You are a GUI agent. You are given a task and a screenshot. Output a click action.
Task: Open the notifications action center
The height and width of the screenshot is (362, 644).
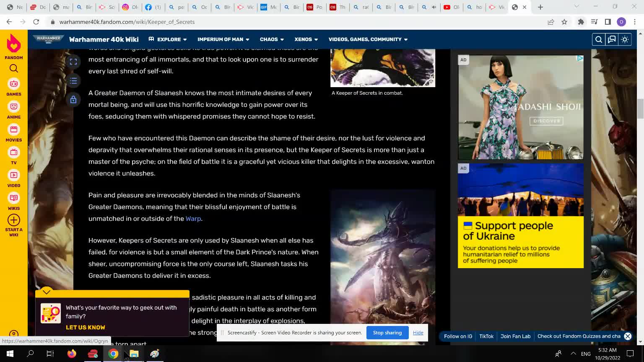click(x=630, y=354)
